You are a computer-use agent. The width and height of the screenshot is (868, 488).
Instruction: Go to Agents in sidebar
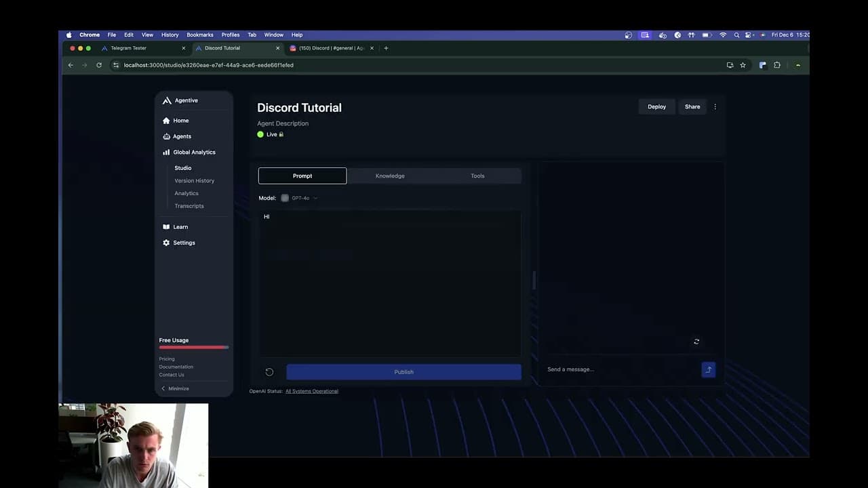(x=176, y=136)
